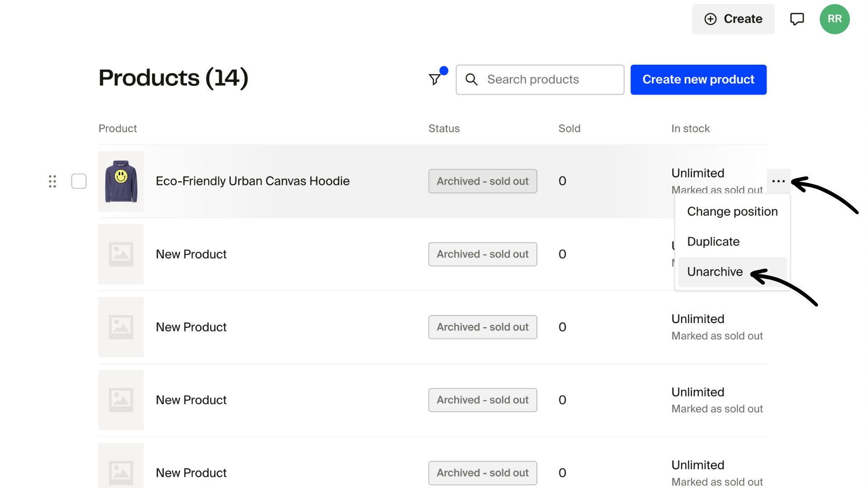Click the In stock column header
This screenshot has width=868, height=488.
pos(690,129)
